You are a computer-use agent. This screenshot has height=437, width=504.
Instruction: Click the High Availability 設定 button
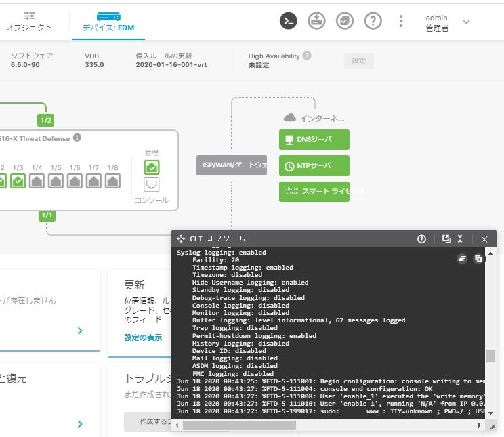(x=359, y=60)
